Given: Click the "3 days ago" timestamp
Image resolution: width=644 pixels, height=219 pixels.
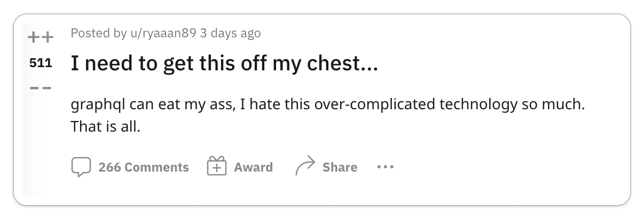Looking at the screenshot, I should (x=231, y=33).
